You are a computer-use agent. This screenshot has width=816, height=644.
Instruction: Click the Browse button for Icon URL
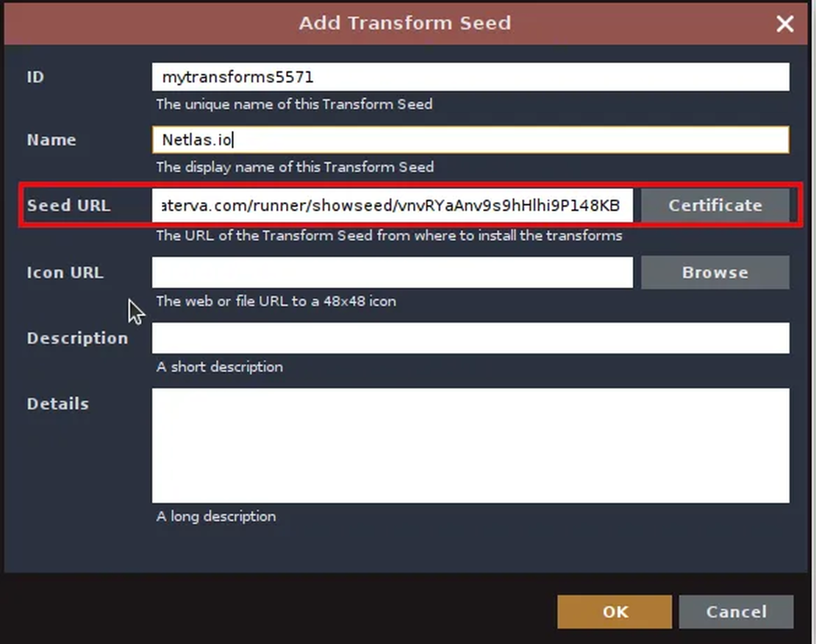(x=715, y=272)
